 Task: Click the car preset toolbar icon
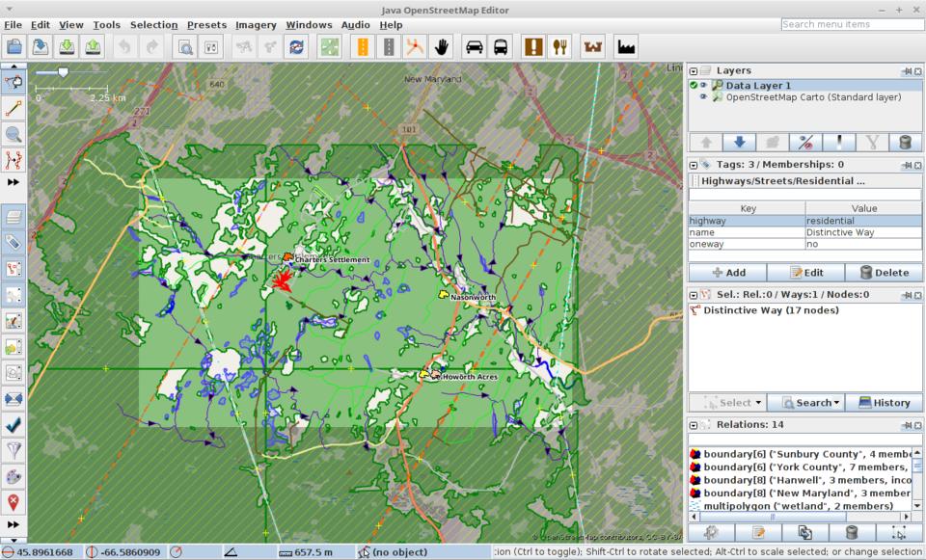475,46
